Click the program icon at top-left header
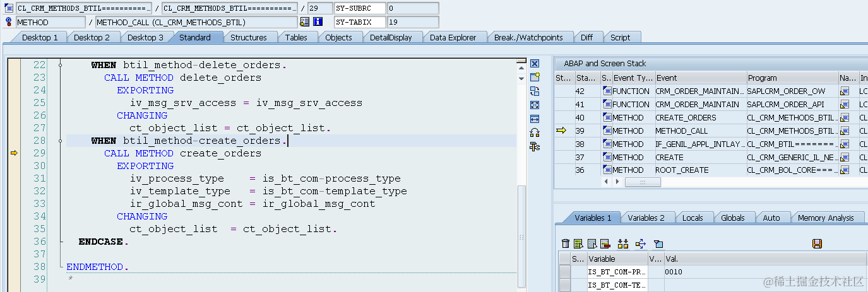Screen dimensions: 868x292 (x=9, y=8)
